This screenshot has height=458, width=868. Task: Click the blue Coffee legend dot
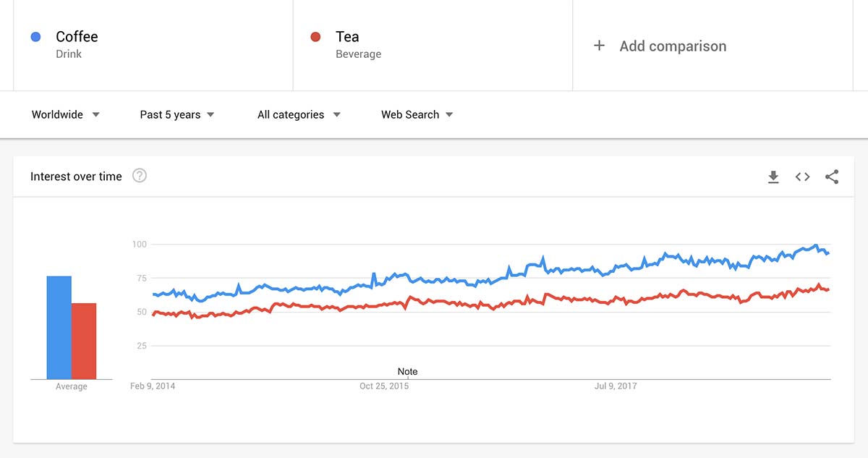(x=35, y=36)
